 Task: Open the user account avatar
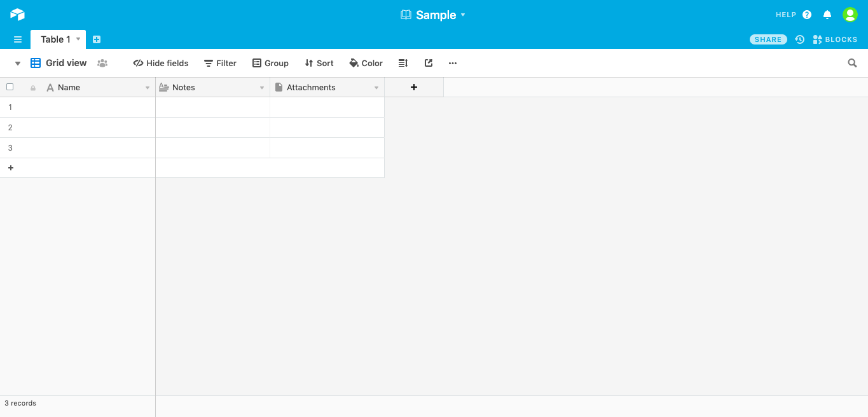pos(850,15)
